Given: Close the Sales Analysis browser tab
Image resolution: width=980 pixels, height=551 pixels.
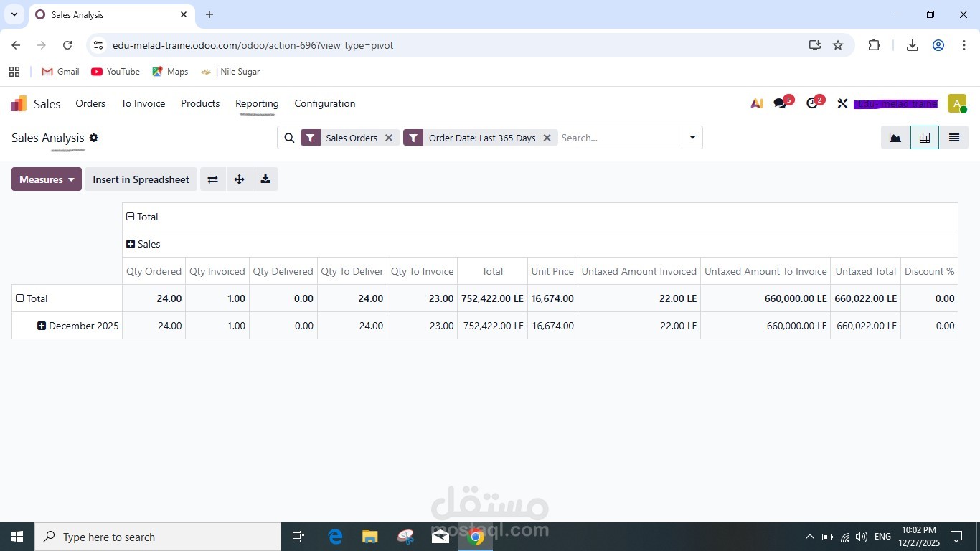Looking at the screenshot, I should coord(184,14).
